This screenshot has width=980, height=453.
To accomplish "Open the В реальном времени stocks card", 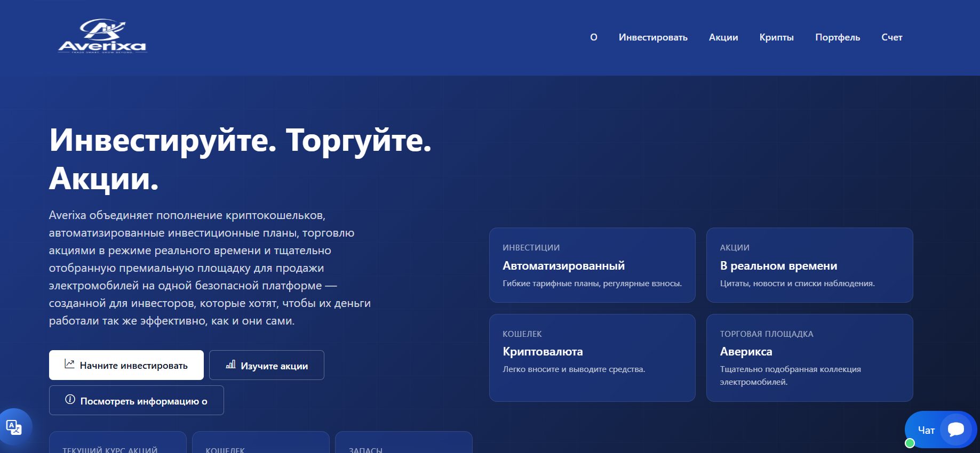I will pos(809,265).
